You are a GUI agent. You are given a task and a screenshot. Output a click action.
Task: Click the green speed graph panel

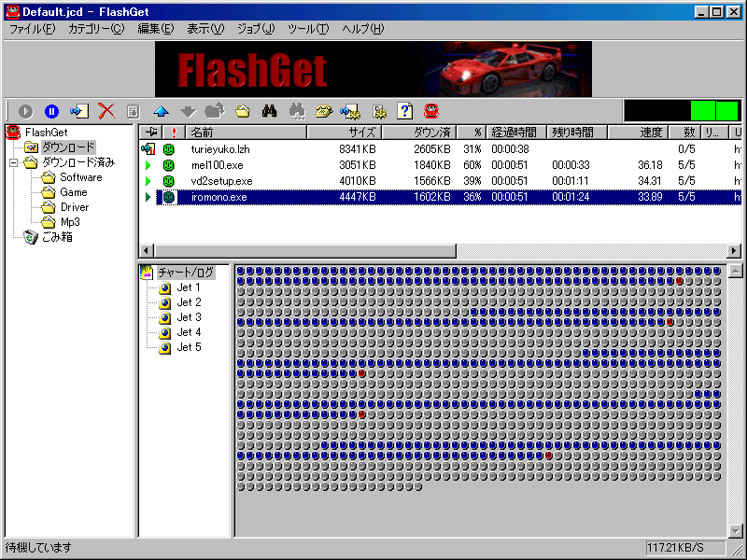(x=684, y=111)
